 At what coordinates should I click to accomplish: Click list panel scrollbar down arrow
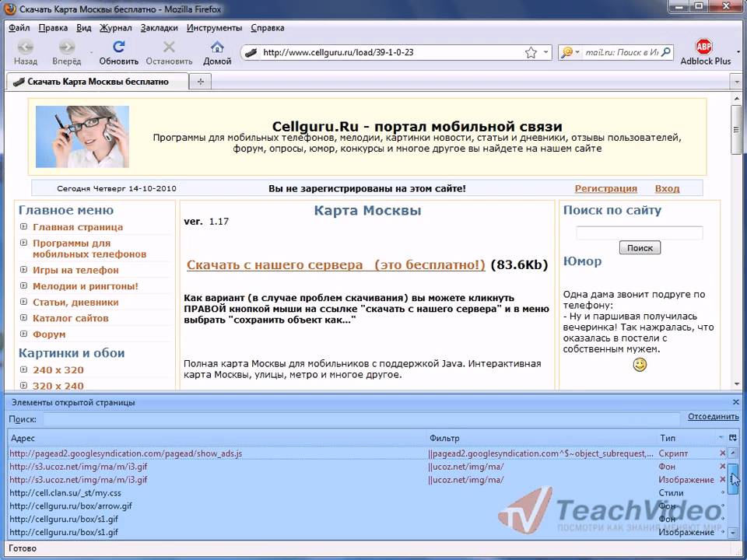[733, 533]
